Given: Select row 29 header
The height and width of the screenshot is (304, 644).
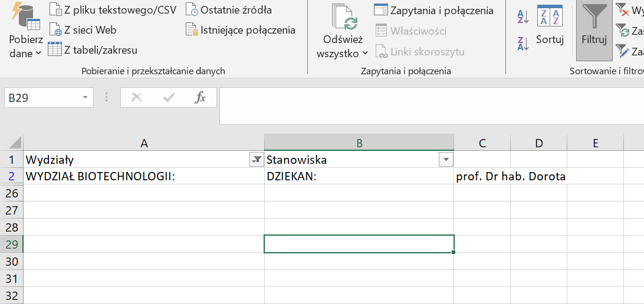Looking at the screenshot, I should click(12, 244).
